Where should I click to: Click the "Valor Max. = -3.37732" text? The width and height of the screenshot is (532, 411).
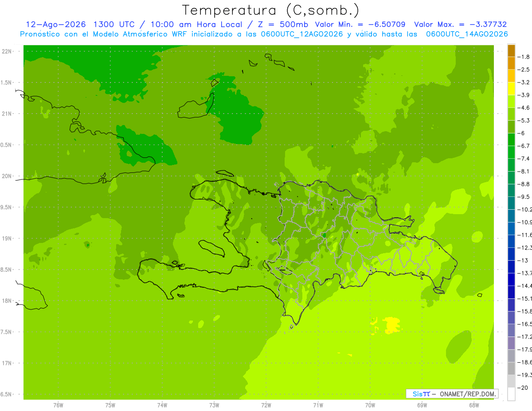coord(460,24)
